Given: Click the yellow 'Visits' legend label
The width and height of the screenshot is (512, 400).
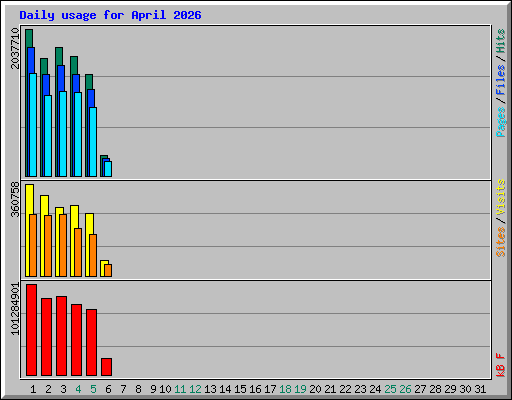Looking at the screenshot, I should click(501, 197).
